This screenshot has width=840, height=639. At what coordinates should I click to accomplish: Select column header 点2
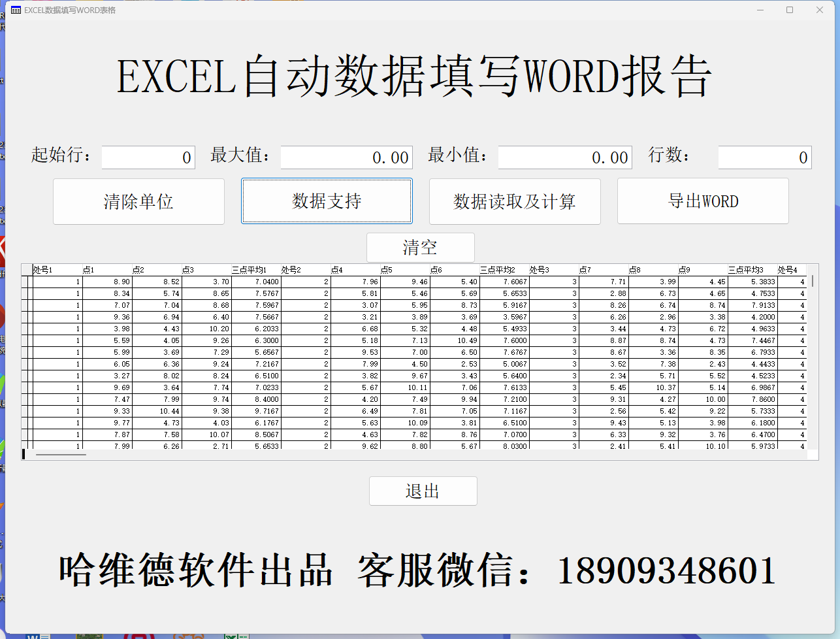[x=157, y=270]
